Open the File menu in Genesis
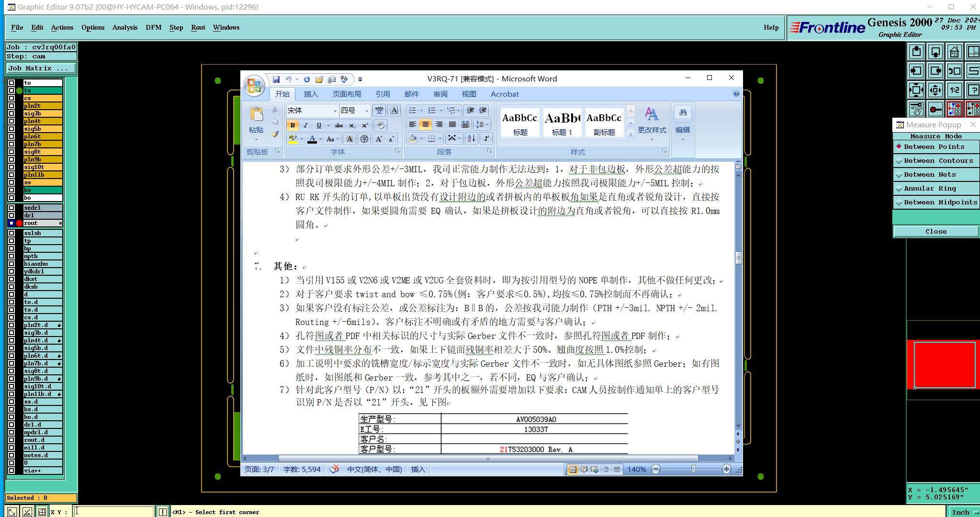This screenshot has width=980, height=517. 17,27
